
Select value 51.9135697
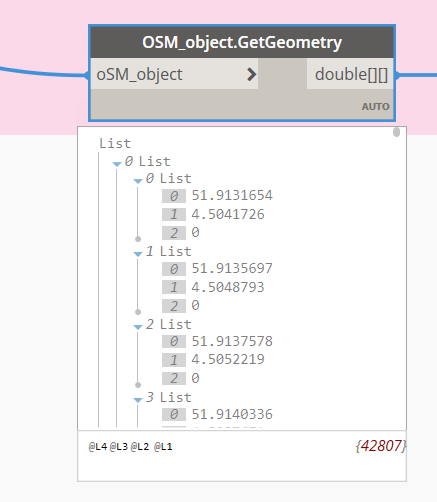[x=232, y=268]
